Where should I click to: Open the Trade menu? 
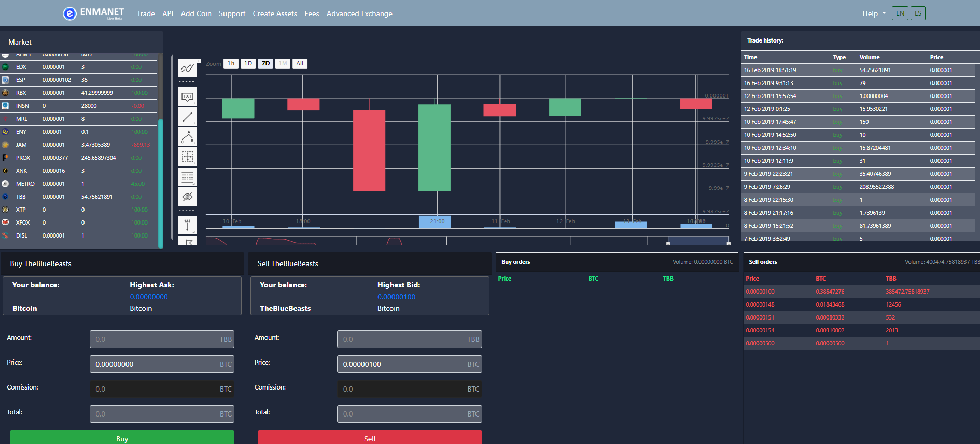coord(146,13)
